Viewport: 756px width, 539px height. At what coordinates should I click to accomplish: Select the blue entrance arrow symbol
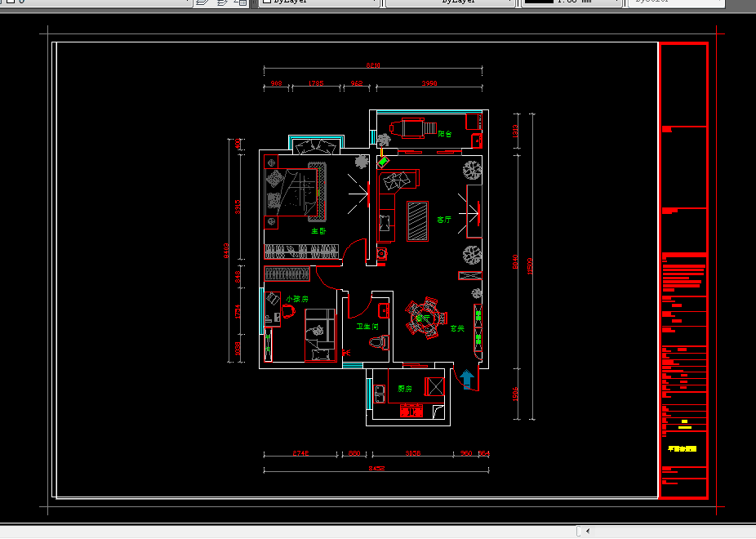[x=466, y=379]
